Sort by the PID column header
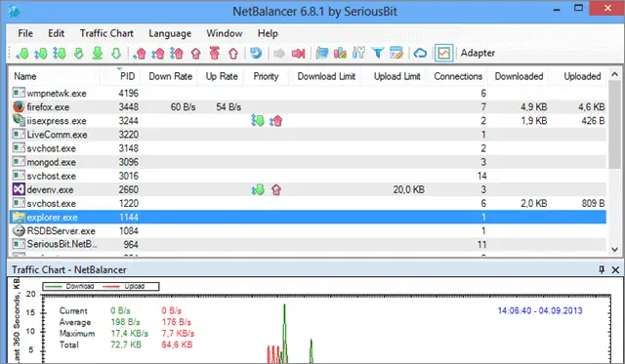The height and width of the screenshot is (364, 625). coord(121,76)
